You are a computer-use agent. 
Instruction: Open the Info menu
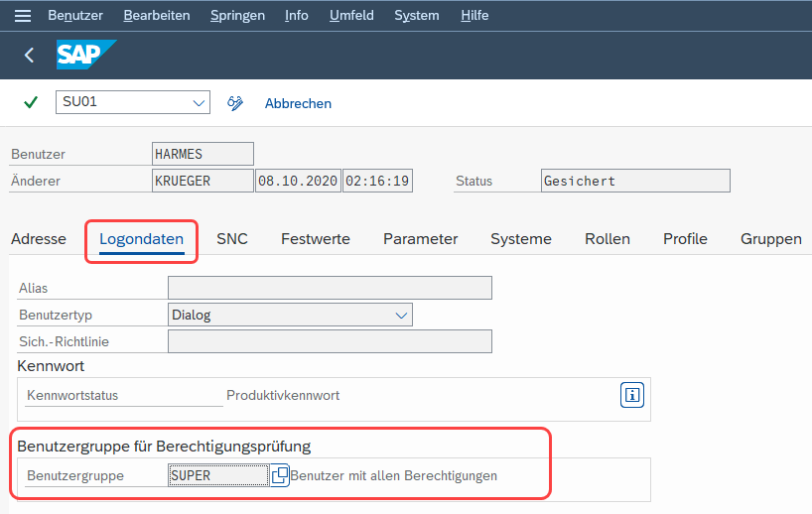point(296,16)
